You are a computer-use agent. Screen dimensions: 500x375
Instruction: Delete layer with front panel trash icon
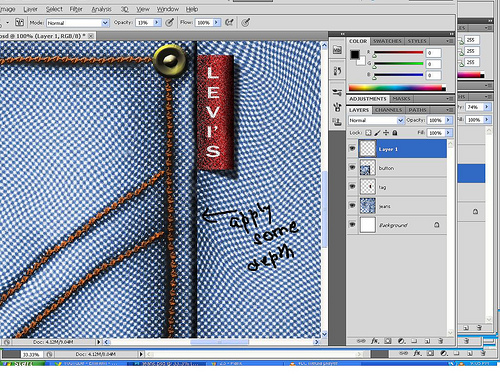pos(440,341)
